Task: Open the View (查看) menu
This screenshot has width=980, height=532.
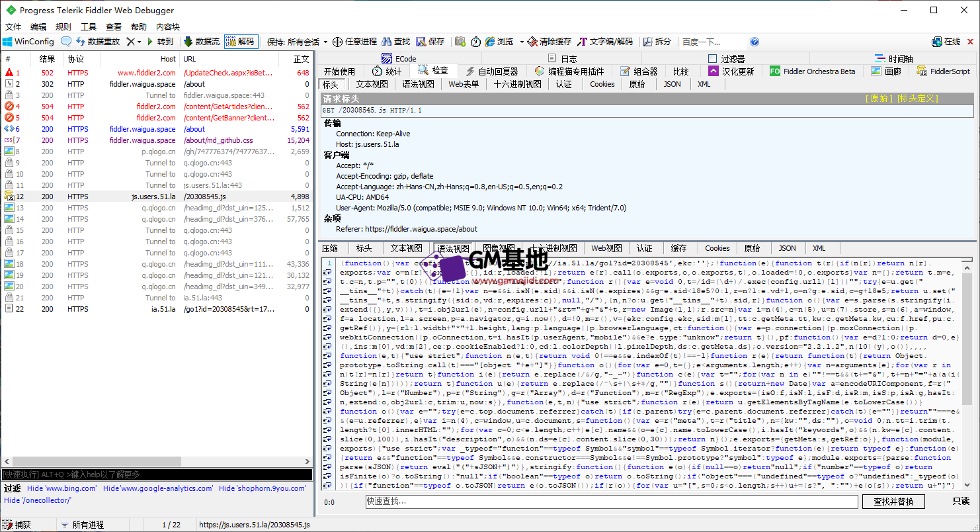Action: coord(114,26)
